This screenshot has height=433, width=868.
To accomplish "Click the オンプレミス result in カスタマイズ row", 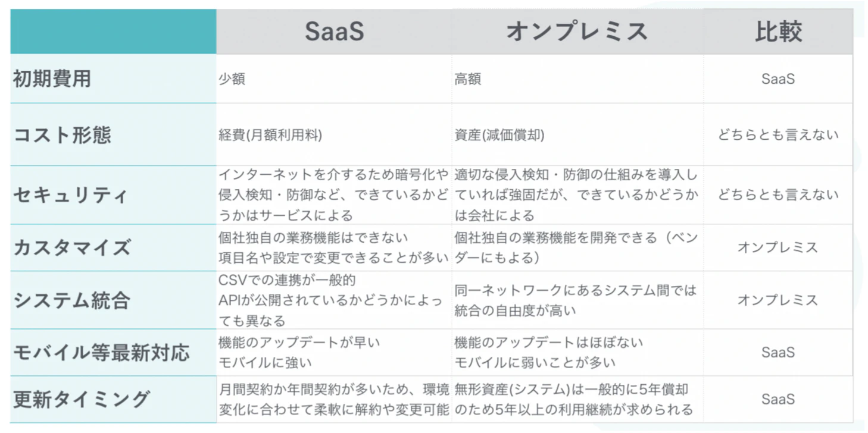I will click(x=778, y=247).
